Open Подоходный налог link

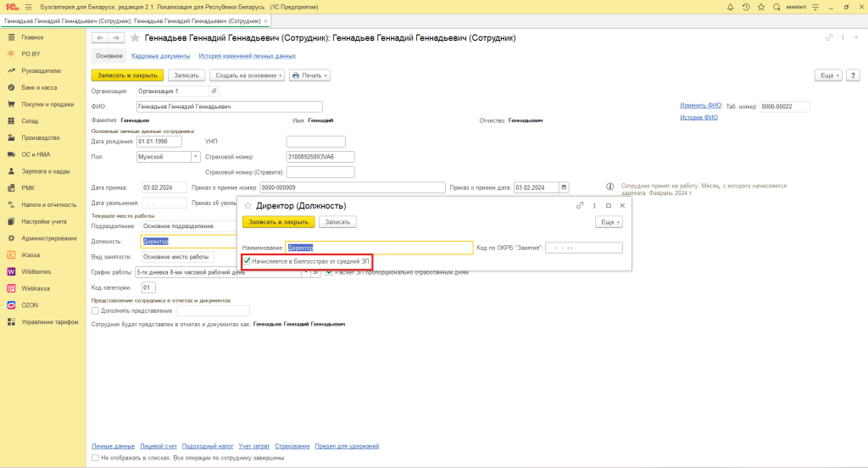pos(208,446)
